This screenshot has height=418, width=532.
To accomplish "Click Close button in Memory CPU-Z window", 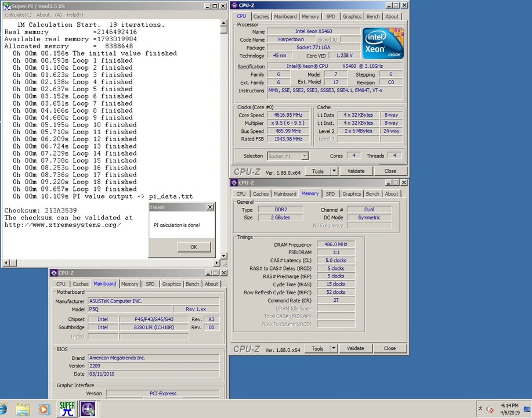I will [x=390, y=348].
